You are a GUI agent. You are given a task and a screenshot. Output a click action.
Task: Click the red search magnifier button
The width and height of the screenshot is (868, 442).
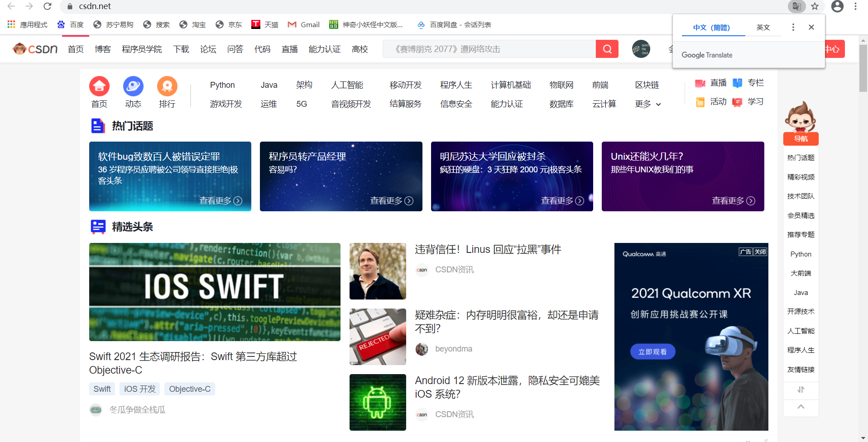tap(607, 49)
